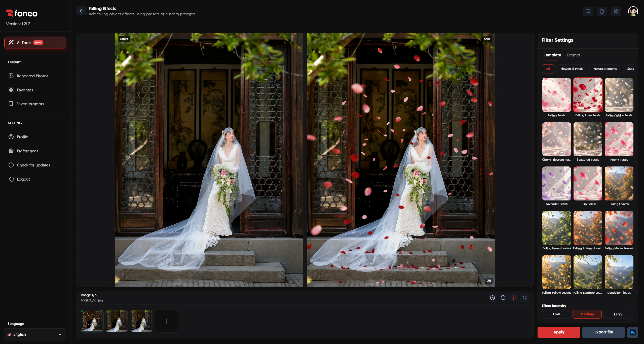
Task: Open the English language dropdown
Action: coord(35,334)
